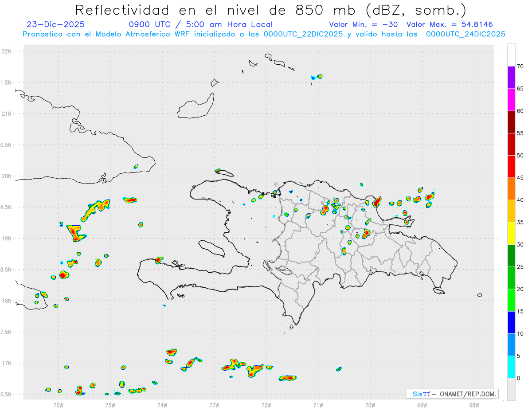Select the dark green 25–30 dBZ legend segment
The image size is (532, 411).
click(x=511, y=256)
